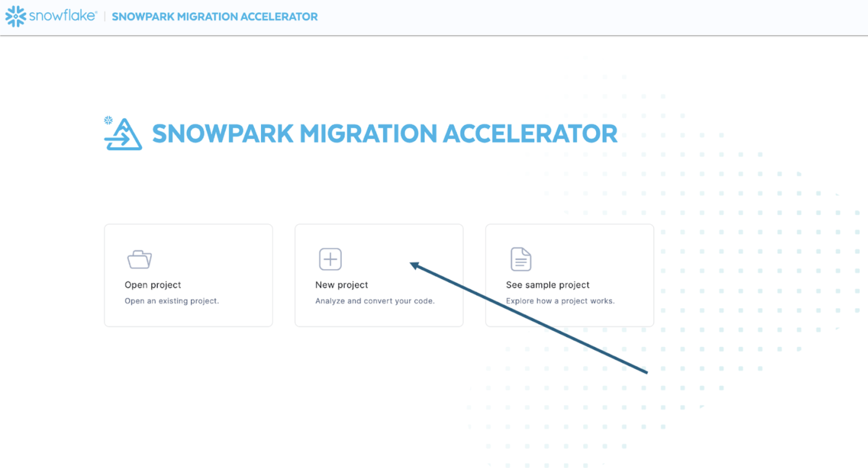This screenshot has height=468, width=868.
Task: Click the arrowhead pointing at New project
Action: pos(414,266)
